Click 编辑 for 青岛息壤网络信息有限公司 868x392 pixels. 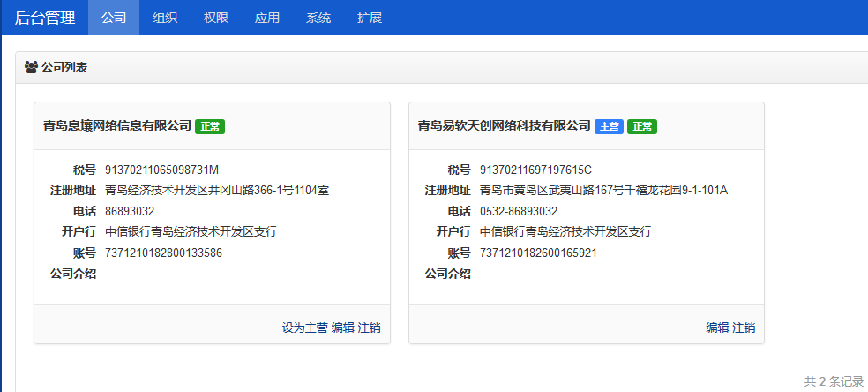pos(342,328)
